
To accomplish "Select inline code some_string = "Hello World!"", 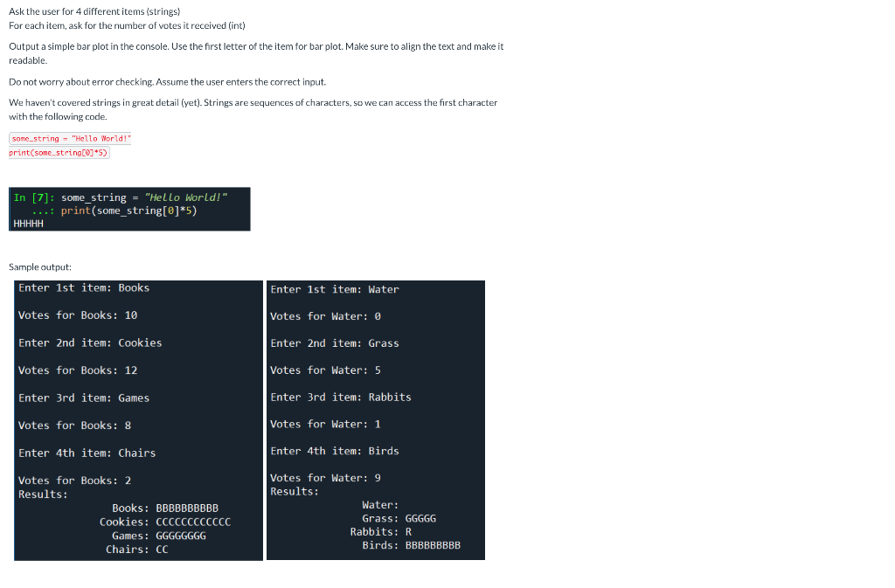I will [70, 139].
